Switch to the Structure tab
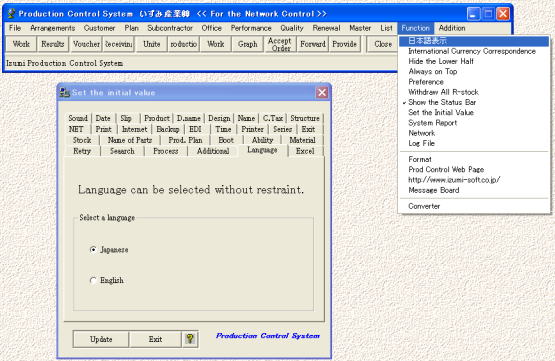Image resolution: width=555 pixels, height=361 pixels. (x=305, y=118)
